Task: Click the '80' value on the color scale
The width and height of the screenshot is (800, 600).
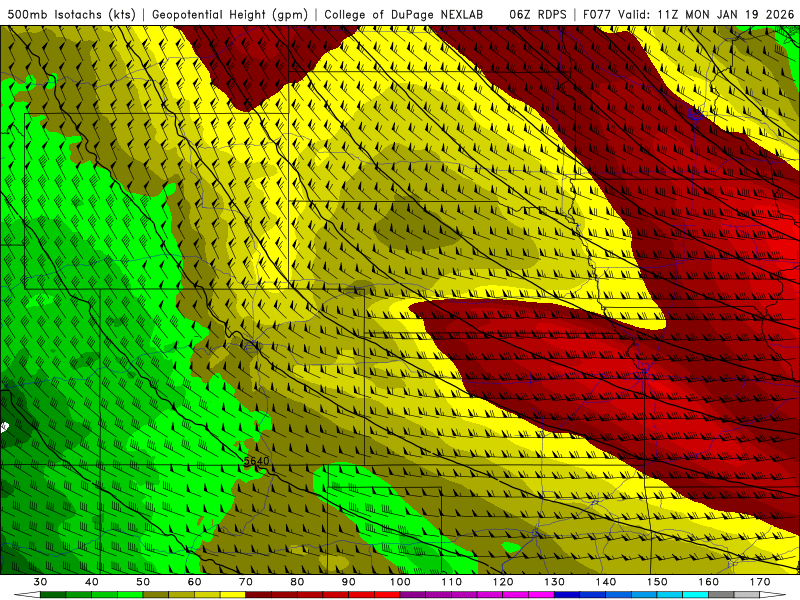Action: [x=297, y=582]
